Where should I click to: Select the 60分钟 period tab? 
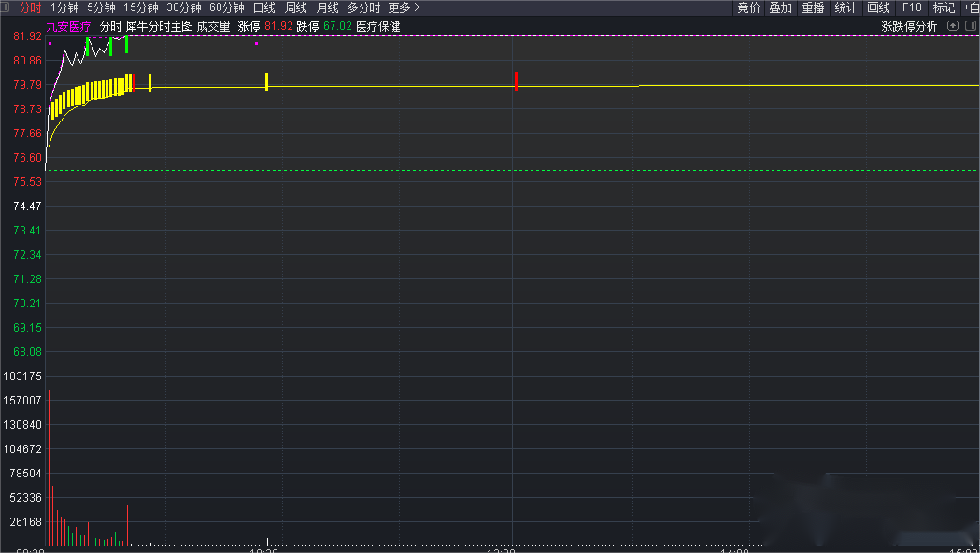coord(226,7)
